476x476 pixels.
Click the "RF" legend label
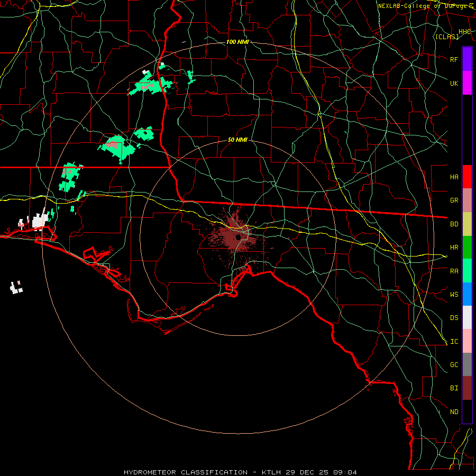[x=454, y=59]
